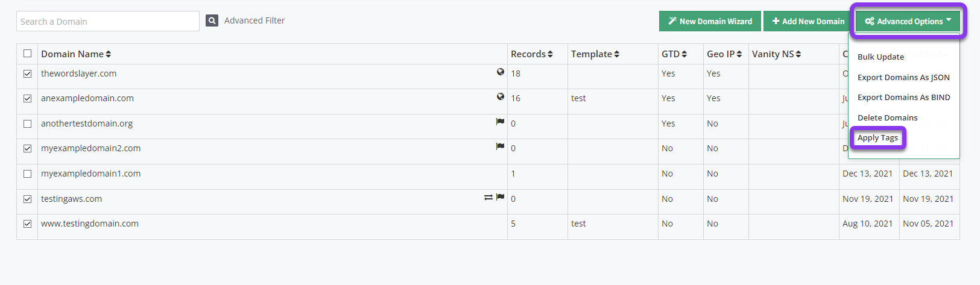The image size is (980, 285).
Task: Click globe icon beside anexampledomain.com
Action: coord(501,96)
